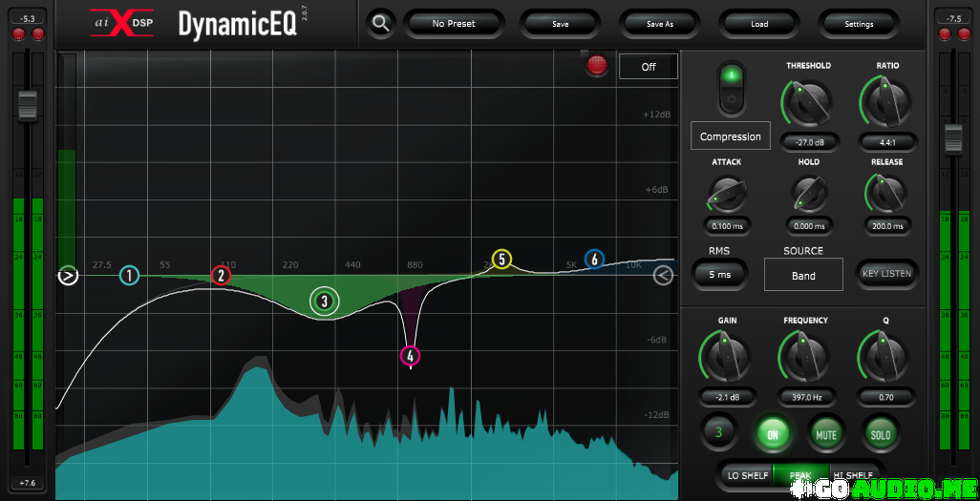
Task: Click the red analyzer indicator light
Action: (597, 65)
